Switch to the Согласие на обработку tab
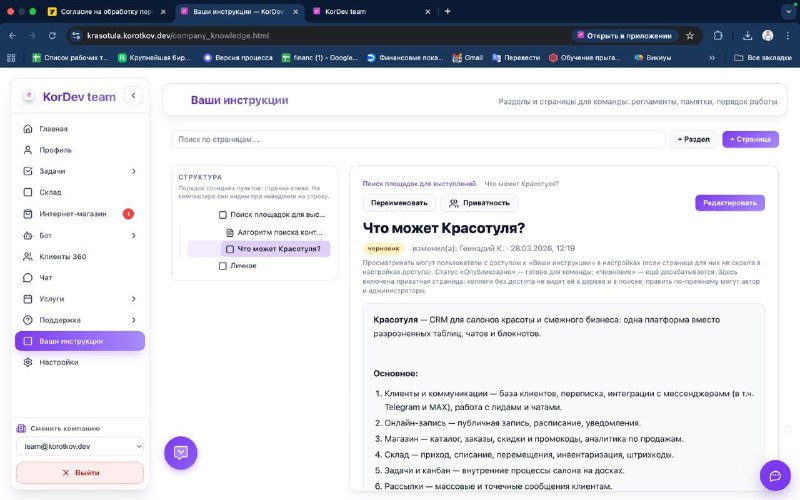Screen dimensions: 800x500 click(x=106, y=11)
